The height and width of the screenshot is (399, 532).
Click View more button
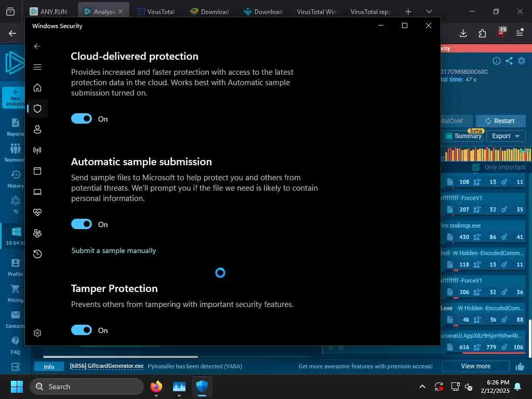475,366
